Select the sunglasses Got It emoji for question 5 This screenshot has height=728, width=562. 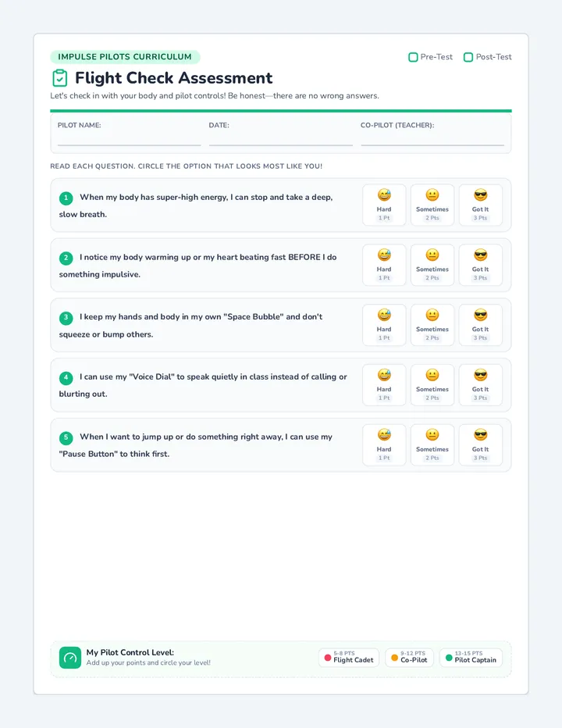tap(480, 434)
